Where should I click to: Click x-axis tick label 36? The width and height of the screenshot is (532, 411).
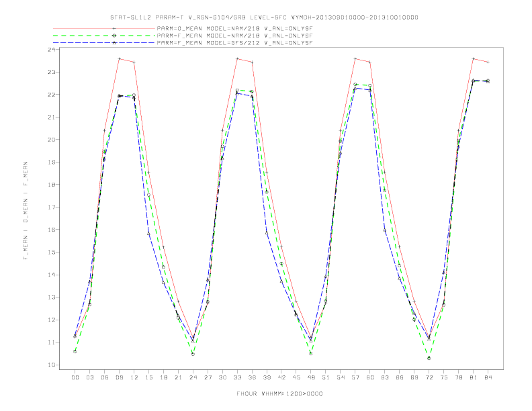[x=252, y=377]
